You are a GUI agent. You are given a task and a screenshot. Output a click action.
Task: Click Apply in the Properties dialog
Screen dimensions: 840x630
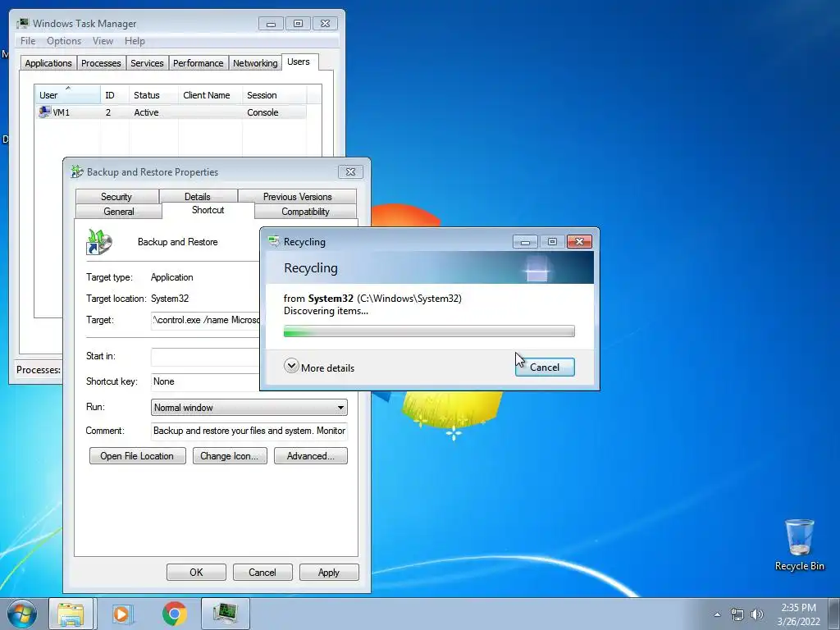[328, 572]
